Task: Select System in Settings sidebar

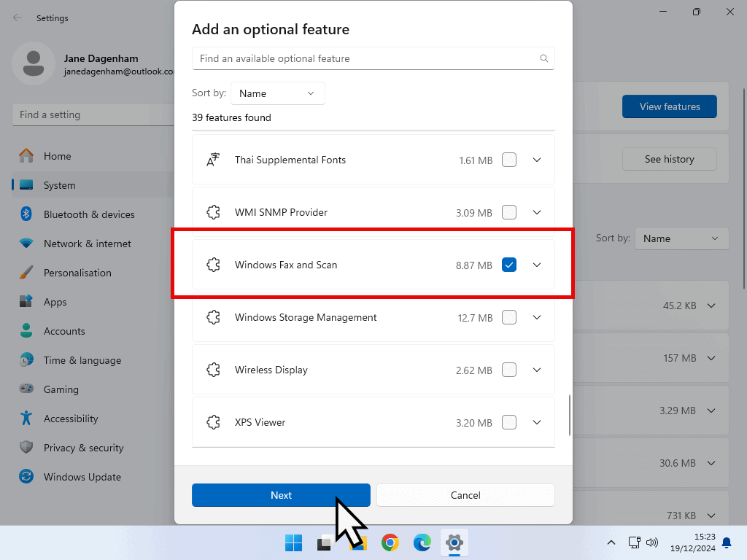Action: pyautogui.click(x=93, y=185)
